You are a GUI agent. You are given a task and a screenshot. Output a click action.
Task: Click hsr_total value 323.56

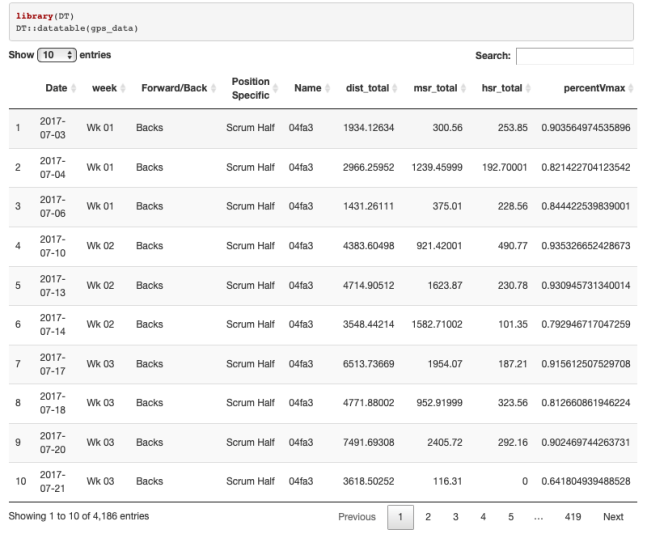[512, 403]
